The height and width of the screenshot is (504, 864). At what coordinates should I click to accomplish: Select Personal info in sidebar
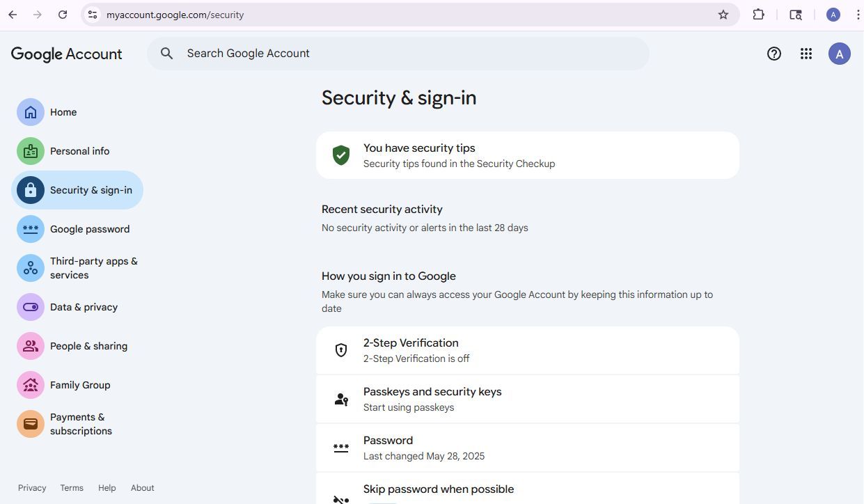point(77,151)
